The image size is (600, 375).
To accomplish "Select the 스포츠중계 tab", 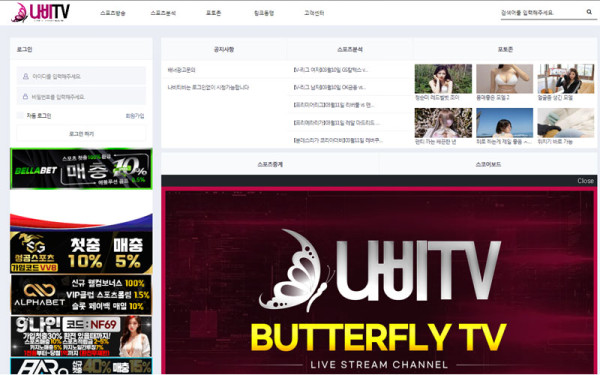I will pos(270,164).
